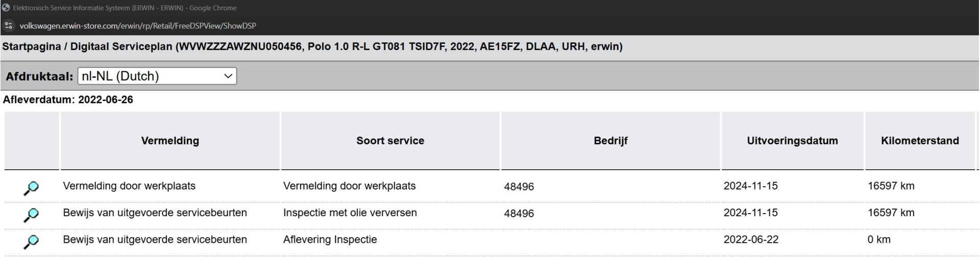Select the Inspectie met olie verversen service entry
980x260 pixels.
coord(350,213)
